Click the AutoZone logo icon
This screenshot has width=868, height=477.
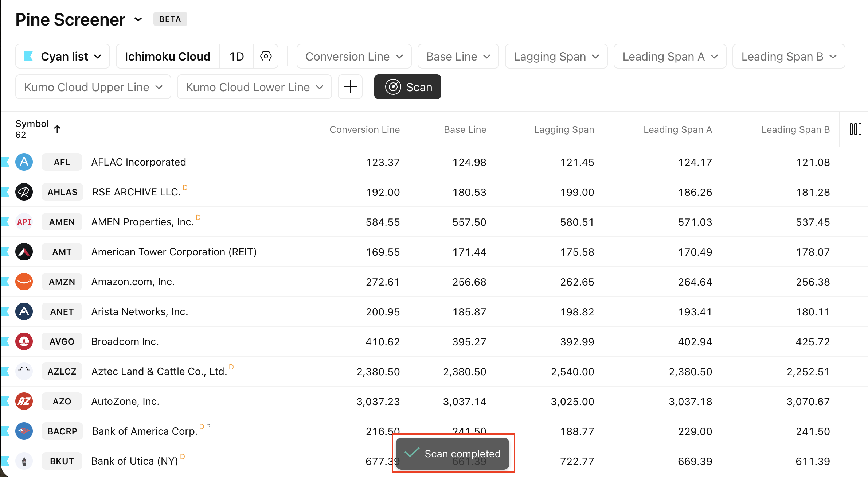pos(24,401)
